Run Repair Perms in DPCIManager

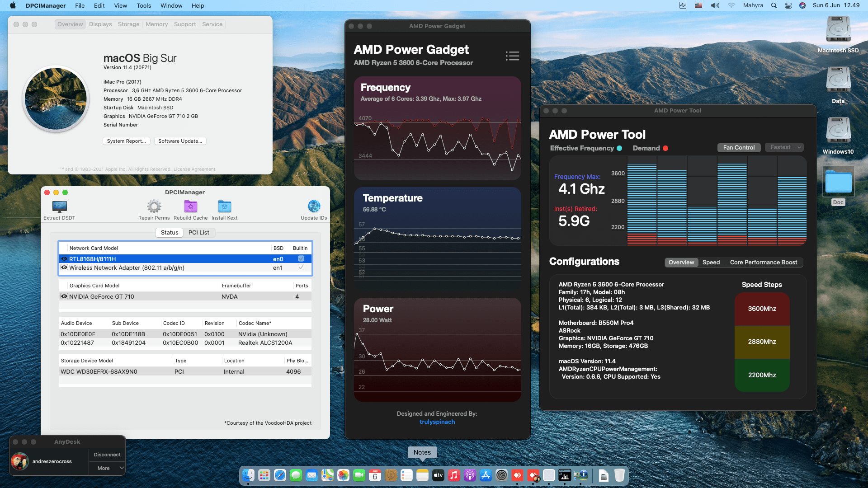coord(154,206)
